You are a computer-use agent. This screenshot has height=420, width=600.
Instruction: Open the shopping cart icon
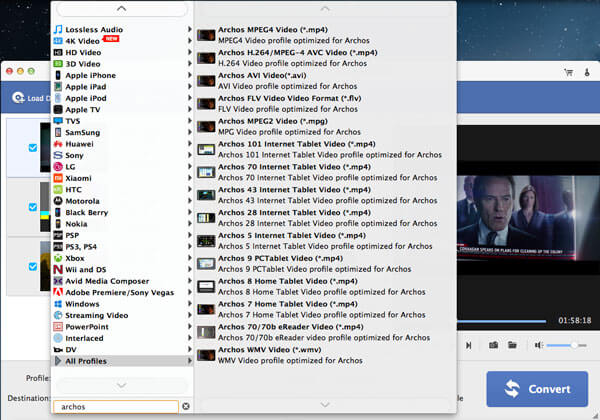click(569, 72)
